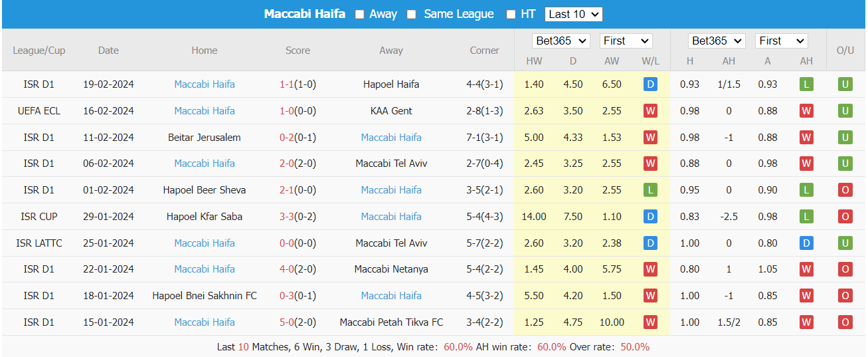Click the Score column header

298,51
